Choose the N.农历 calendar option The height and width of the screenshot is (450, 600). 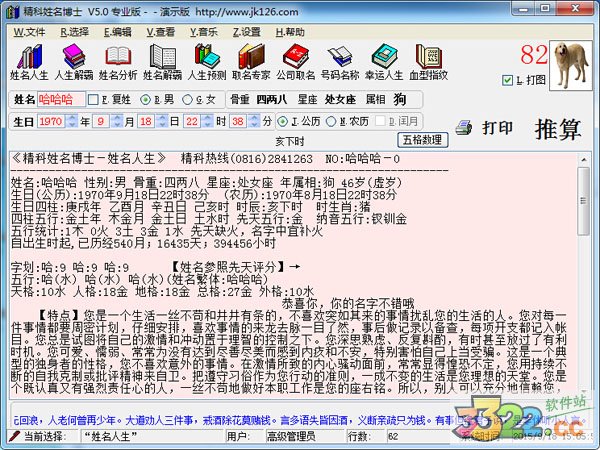click(331, 122)
